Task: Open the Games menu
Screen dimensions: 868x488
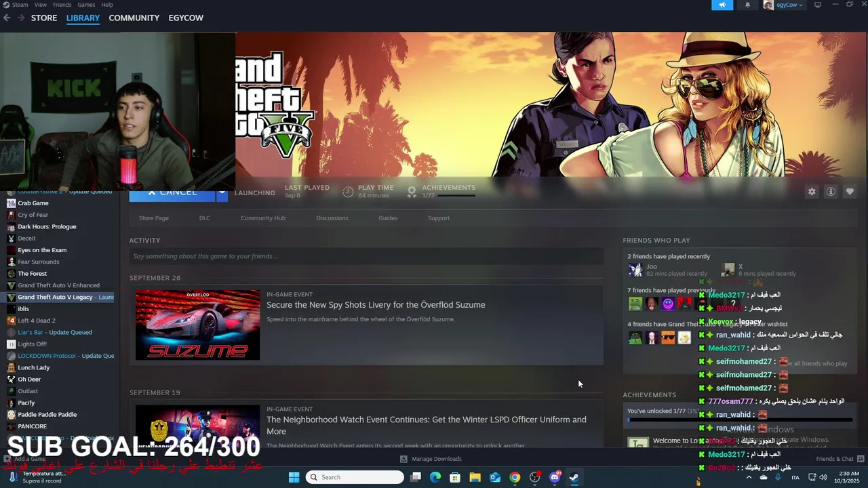Action: click(86, 5)
